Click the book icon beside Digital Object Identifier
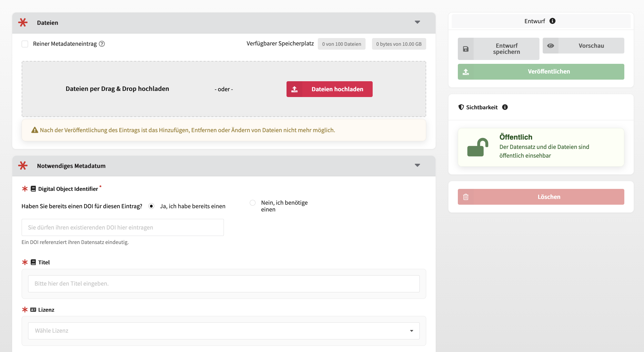 point(33,189)
